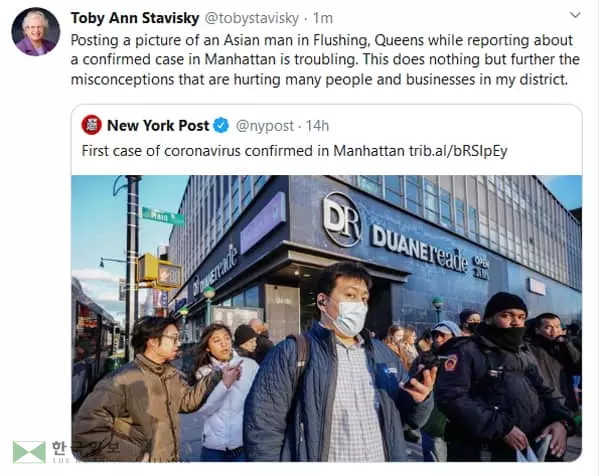Click the Korean newspaper watermark logo

coord(29,452)
